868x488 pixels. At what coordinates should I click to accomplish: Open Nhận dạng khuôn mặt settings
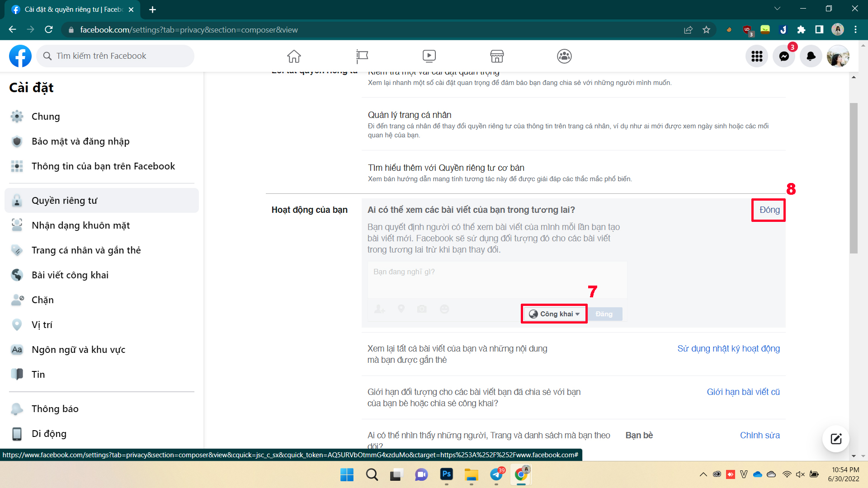pos(102,225)
